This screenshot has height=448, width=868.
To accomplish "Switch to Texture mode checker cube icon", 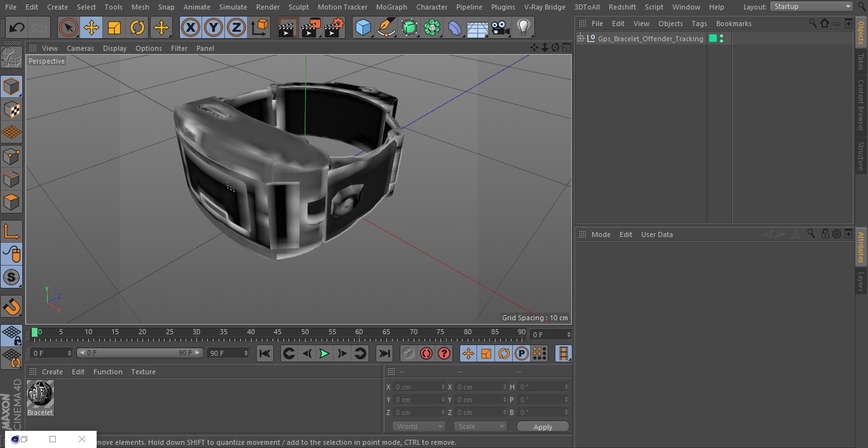I will [11, 109].
